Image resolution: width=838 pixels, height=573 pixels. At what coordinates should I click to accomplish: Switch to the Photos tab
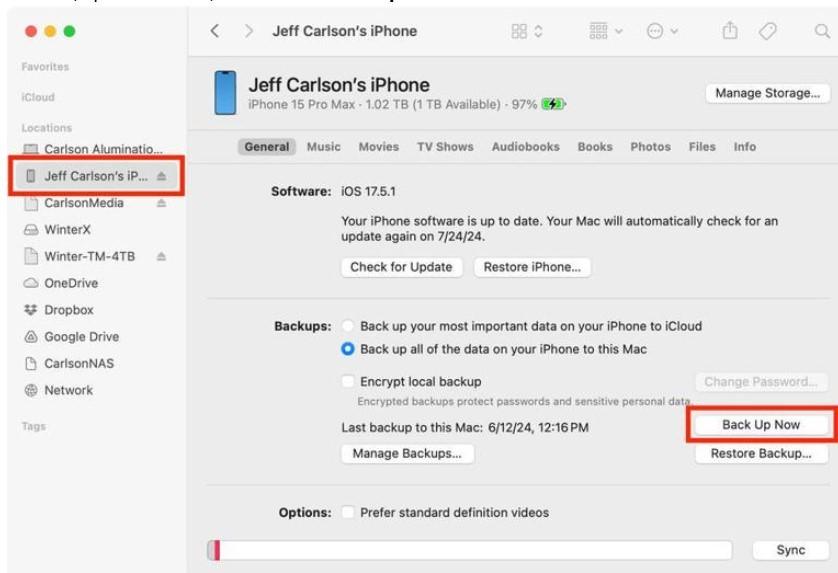click(650, 147)
